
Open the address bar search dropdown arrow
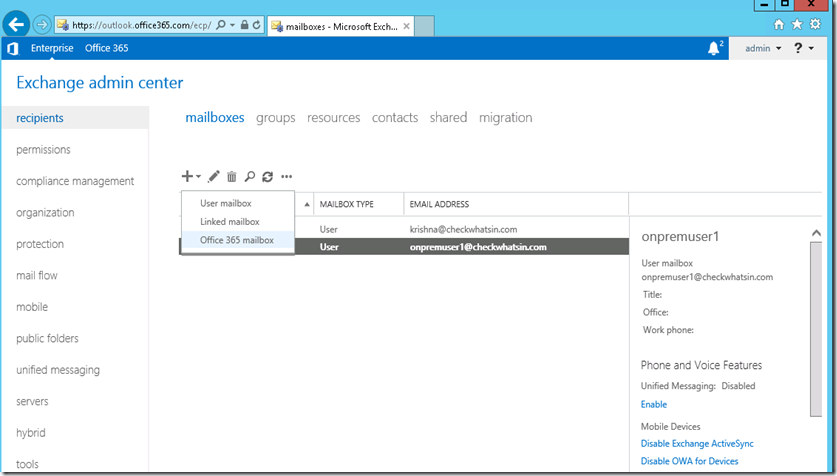pyautogui.click(x=232, y=25)
